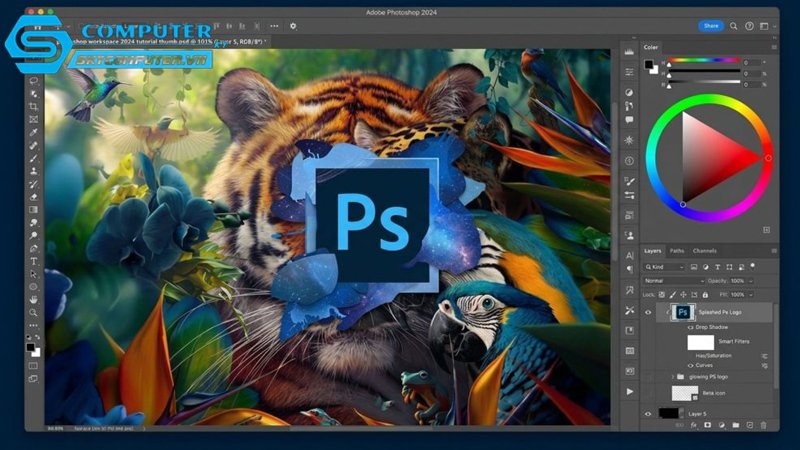Screen dimensions: 800x450
Task: Select the Crop tool
Action: 34,107
